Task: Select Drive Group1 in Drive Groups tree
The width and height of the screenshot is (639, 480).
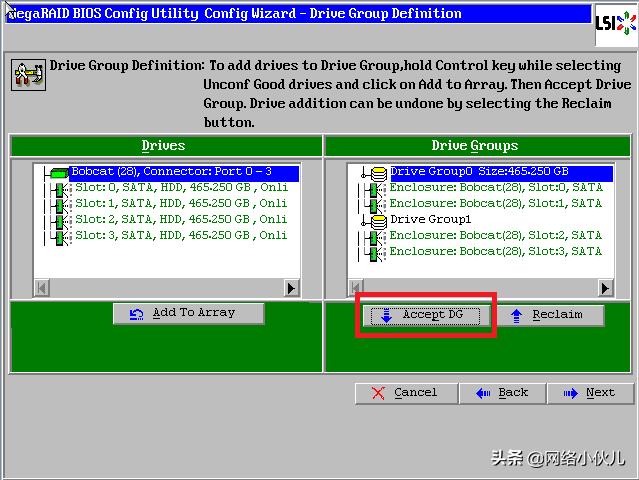Action: pyautogui.click(x=430, y=219)
